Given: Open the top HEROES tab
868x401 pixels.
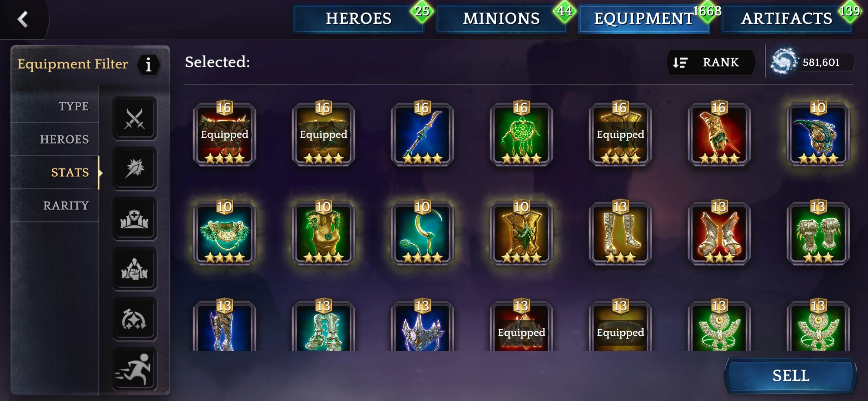Looking at the screenshot, I should point(358,19).
